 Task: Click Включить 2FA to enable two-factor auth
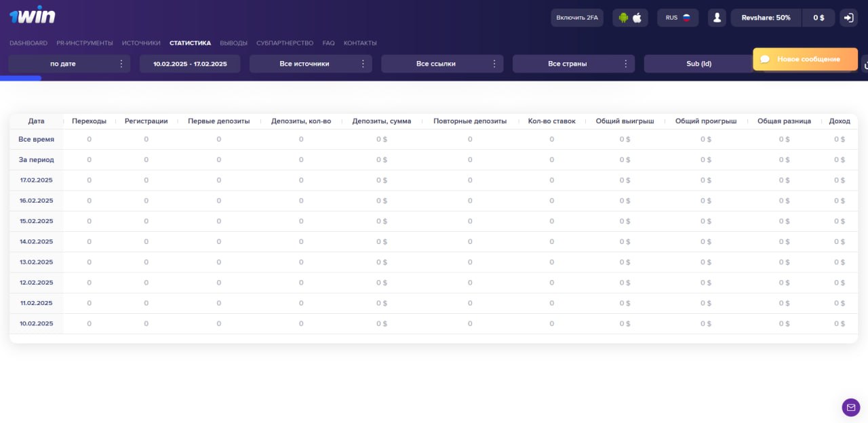point(577,18)
